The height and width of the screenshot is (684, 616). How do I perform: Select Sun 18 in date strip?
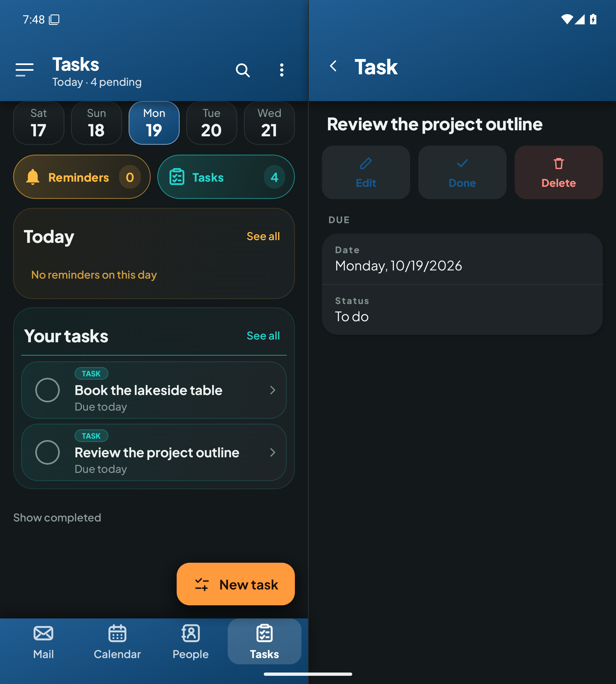click(96, 123)
